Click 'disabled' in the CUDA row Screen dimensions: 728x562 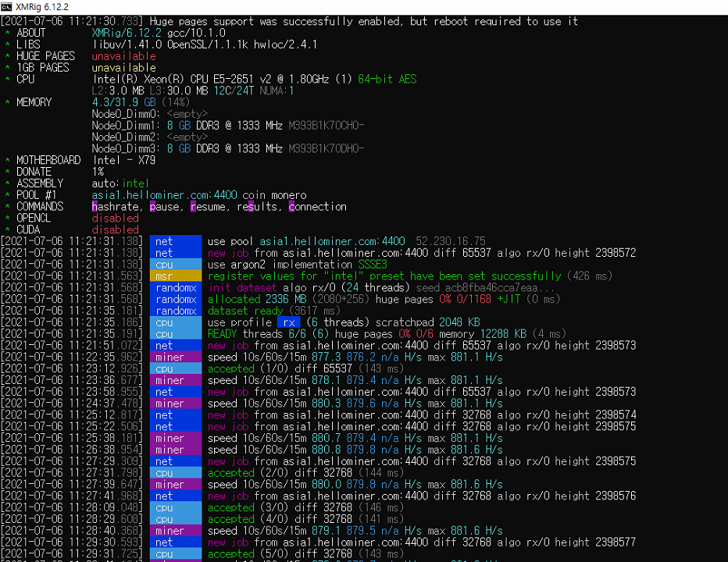click(115, 230)
